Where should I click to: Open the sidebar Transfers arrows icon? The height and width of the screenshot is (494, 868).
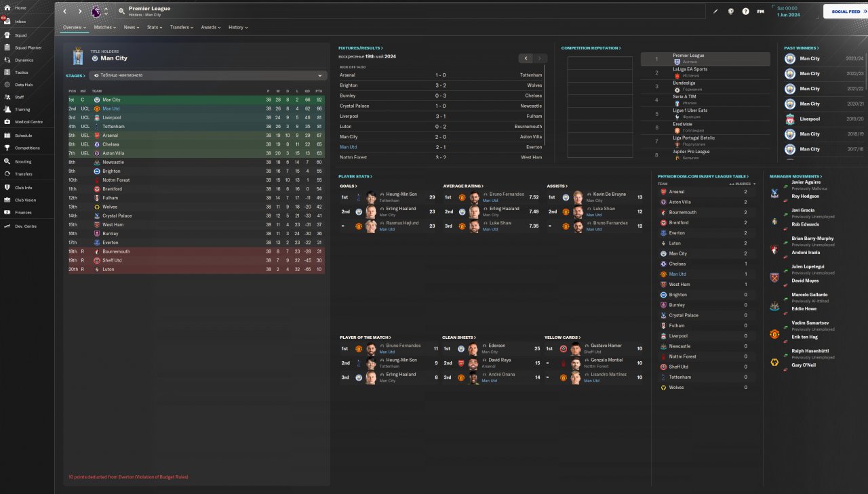(7, 174)
